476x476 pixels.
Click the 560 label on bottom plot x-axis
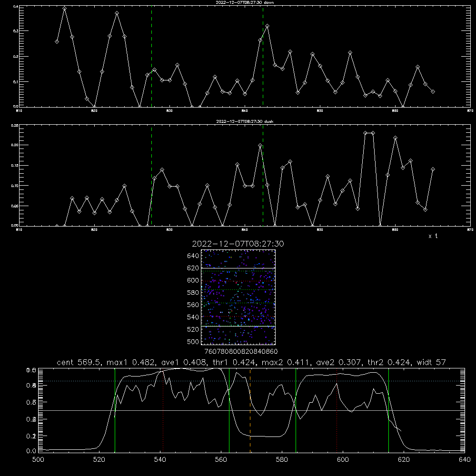(221, 460)
